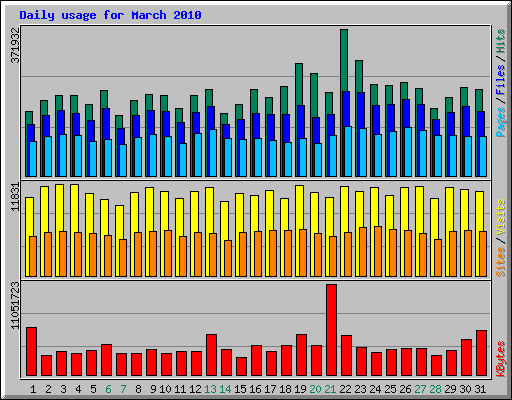Image resolution: width=512 pixels, height=400 pixels.
Task: Click the green weekend day label 28
Action: tap(435, 389)
